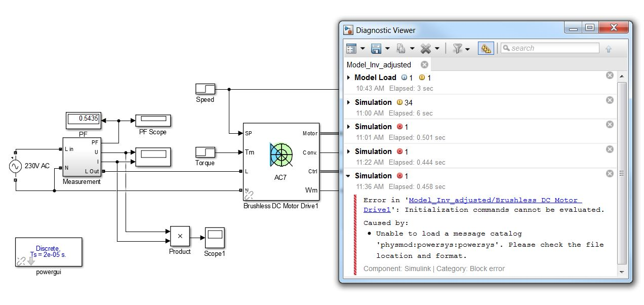644x305 pixels.
Task: Click the copy reports icon
Action: (x=401, y=49)
